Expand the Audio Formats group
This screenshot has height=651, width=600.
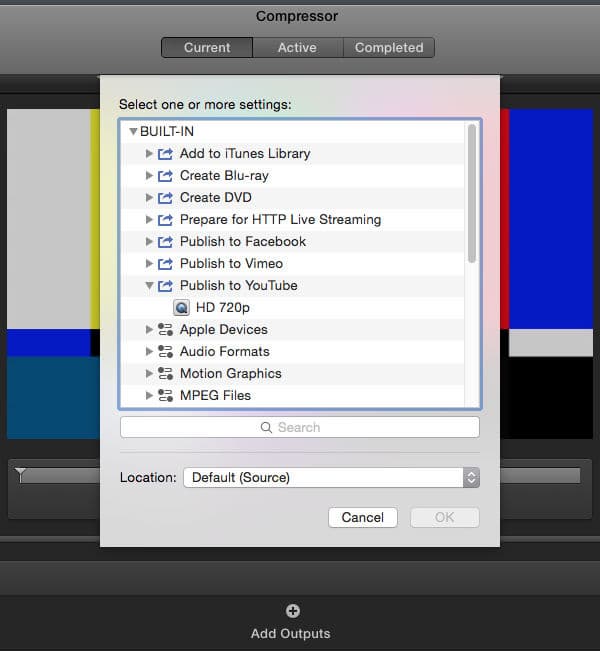click(149, 352)
